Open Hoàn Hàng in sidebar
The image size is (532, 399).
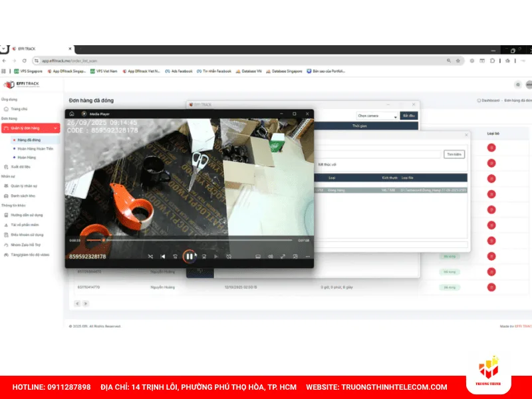click(27, 158)
